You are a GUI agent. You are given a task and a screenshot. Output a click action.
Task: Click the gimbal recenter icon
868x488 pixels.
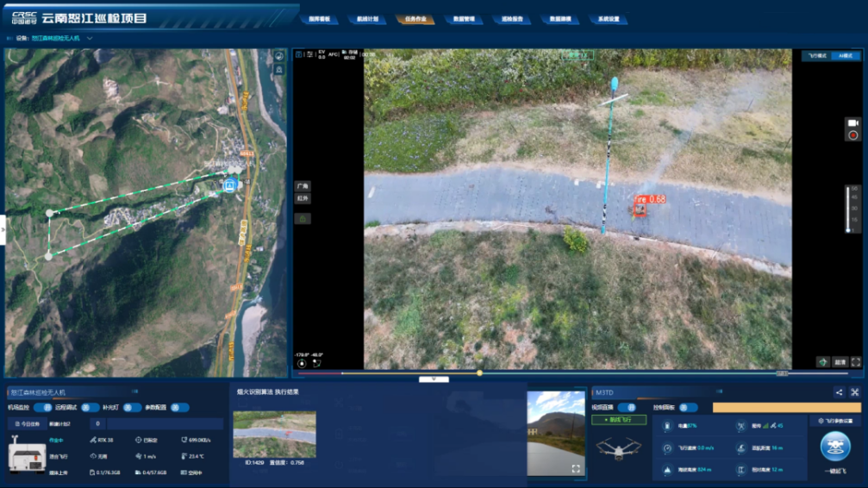302,364
